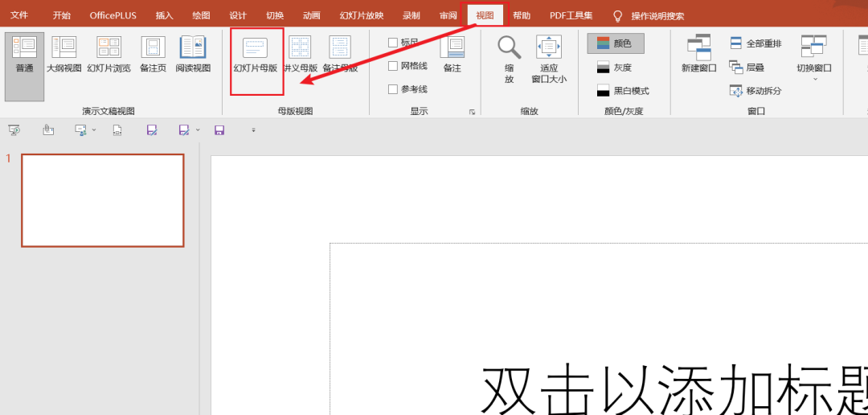
Task: Start slideshow from quick access toolbar
Action: [14, 130]
